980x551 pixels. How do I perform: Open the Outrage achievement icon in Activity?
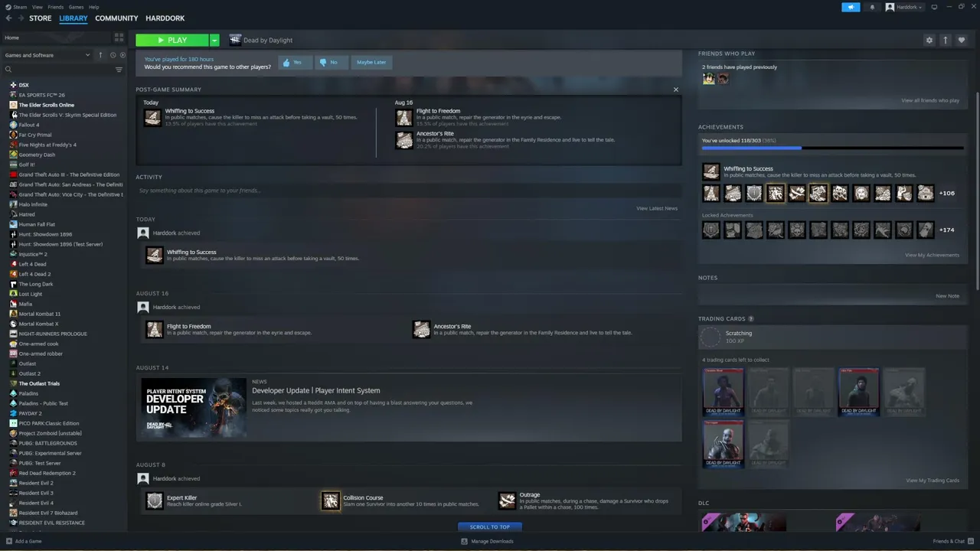click(x=507, y=500)
